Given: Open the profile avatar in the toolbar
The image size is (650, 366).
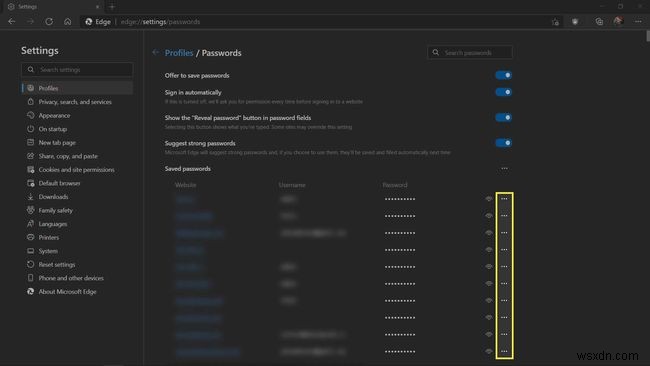Looking at the screenshot, I should pyautogui.click(x=618, y=21).
